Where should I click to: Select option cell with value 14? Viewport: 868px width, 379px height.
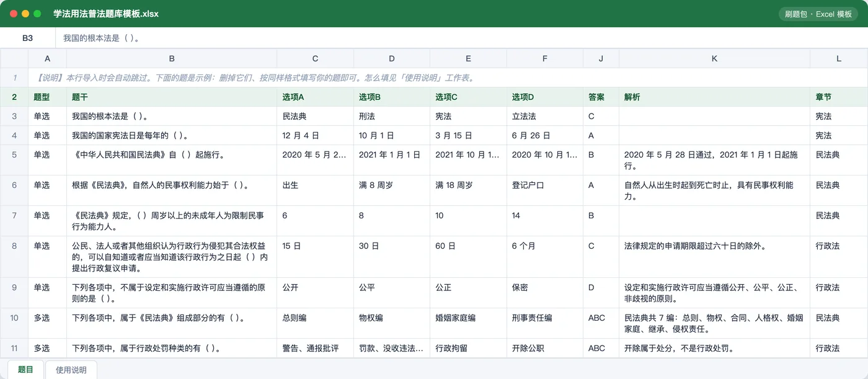(545, 221)
